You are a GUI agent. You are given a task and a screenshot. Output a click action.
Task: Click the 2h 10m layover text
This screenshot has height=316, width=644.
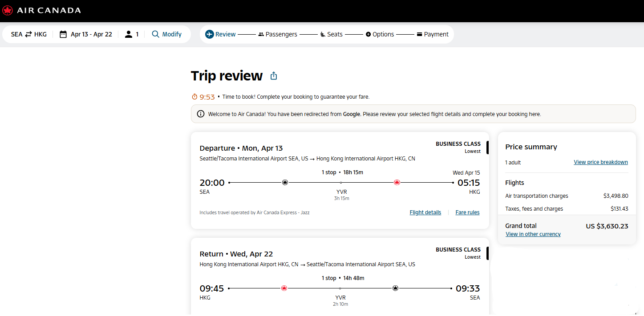(x=340, y=304)
